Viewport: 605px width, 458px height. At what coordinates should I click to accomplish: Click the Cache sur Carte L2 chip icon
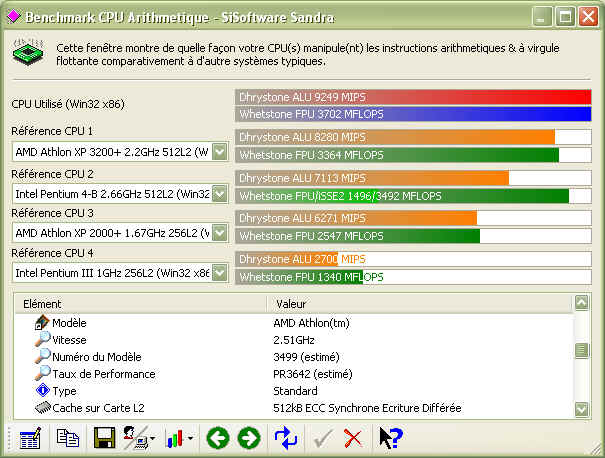(x=42, y=407)
